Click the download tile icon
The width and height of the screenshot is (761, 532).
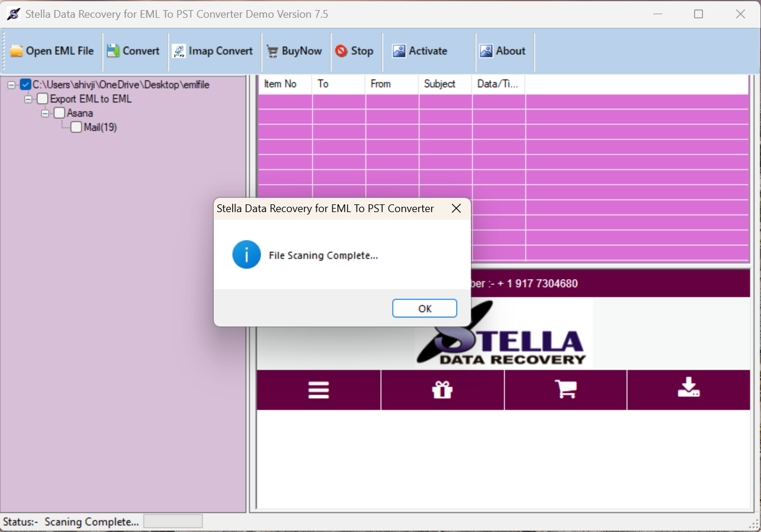689,388
